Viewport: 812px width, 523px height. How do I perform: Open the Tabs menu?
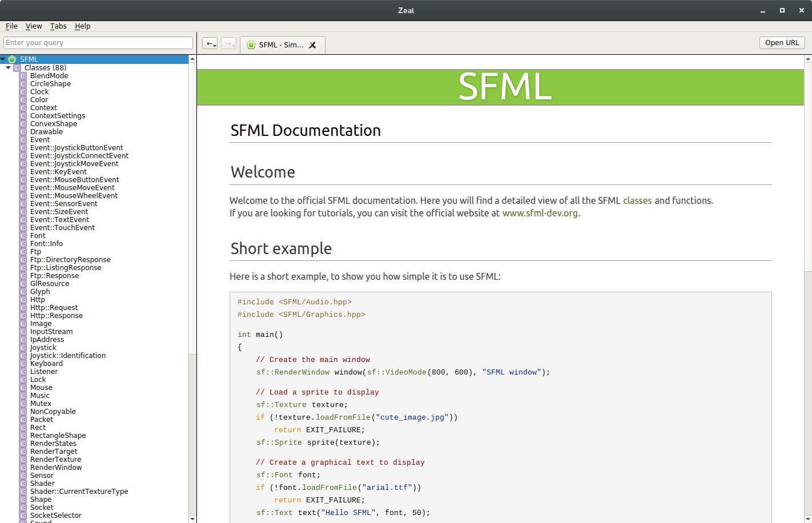[x=58, y=26]
